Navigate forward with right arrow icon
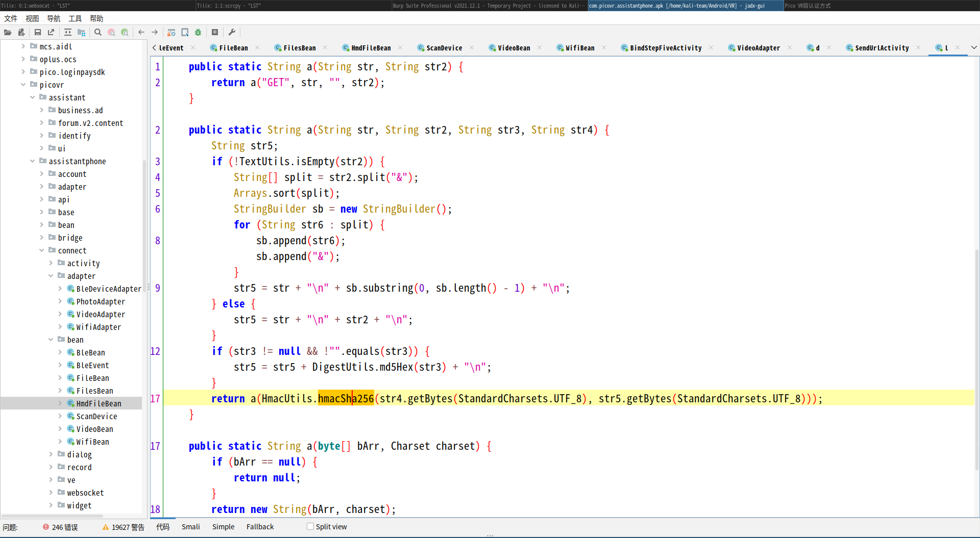This screenshot has width=980, height=538. click(x=155, y=32)
